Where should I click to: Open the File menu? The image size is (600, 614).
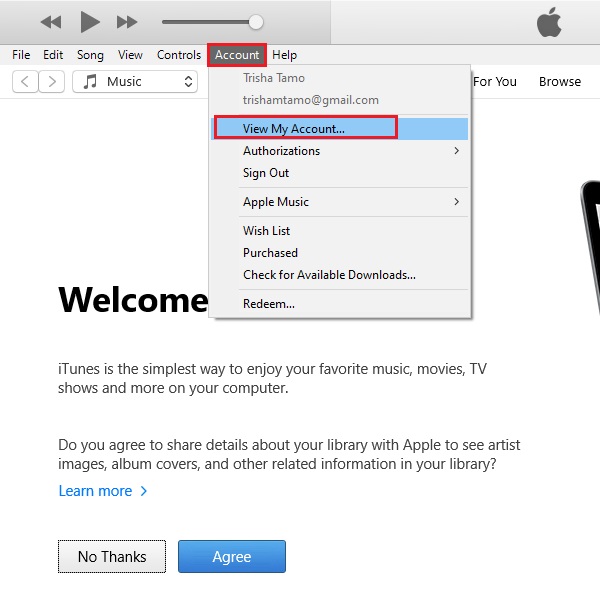pyautogui.click(x=21, y=55)
